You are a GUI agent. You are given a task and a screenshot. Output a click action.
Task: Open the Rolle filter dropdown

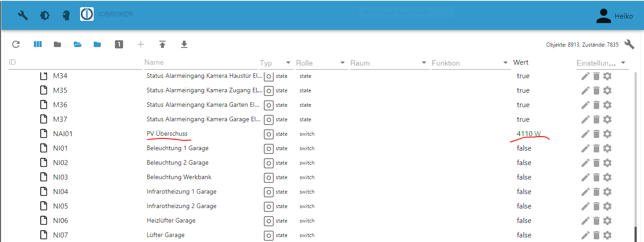coord(343,63)
